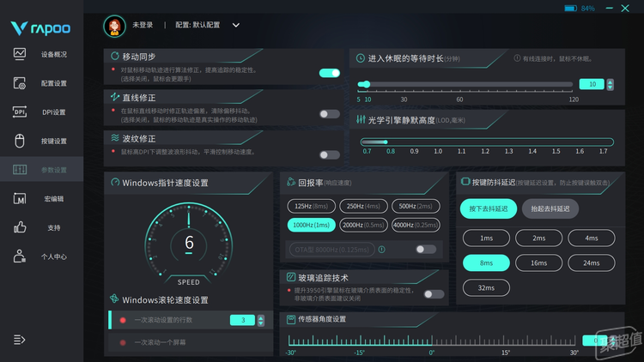This screenshot has width=644, height=362.
Task: Open DPI设置 menu label
Action: [54, 112]
